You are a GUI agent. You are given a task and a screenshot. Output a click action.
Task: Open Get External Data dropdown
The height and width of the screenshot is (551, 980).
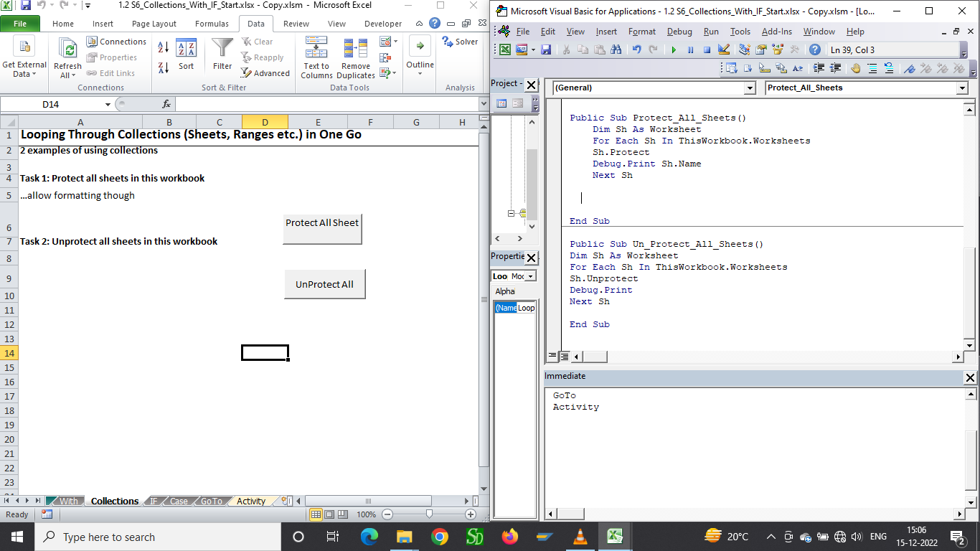pos(24,58)
